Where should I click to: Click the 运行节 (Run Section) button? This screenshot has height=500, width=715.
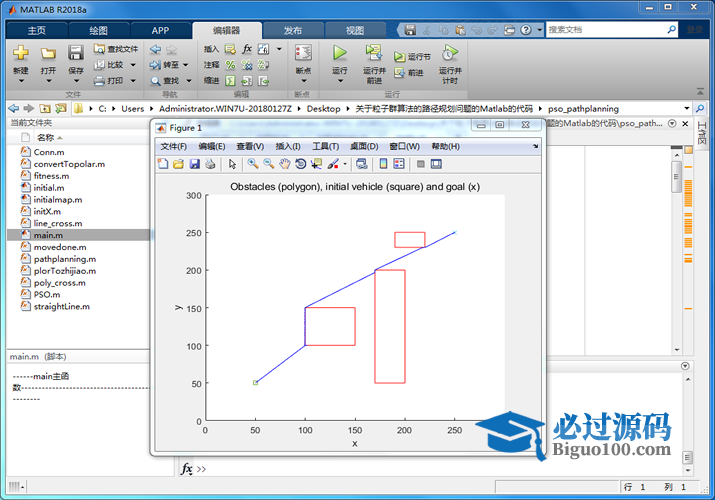click(412, 57)
